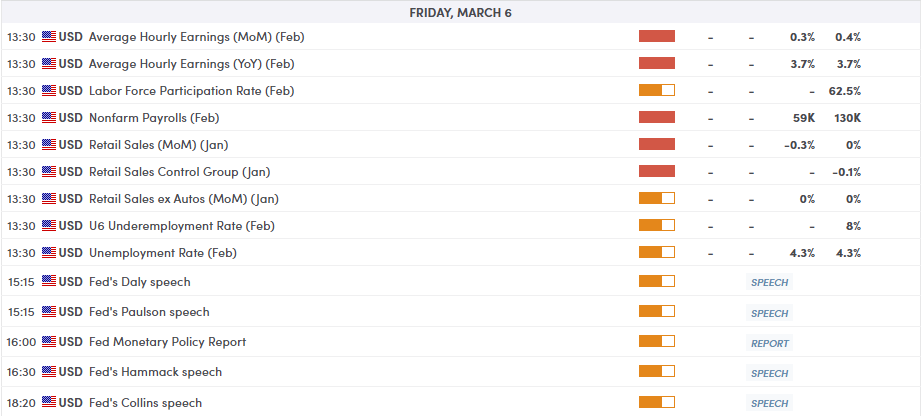The height and width of the screenshot is (416, 922).
Task: Click flag icon on U6 Underemployment Rate row
Action: point(48,226)
